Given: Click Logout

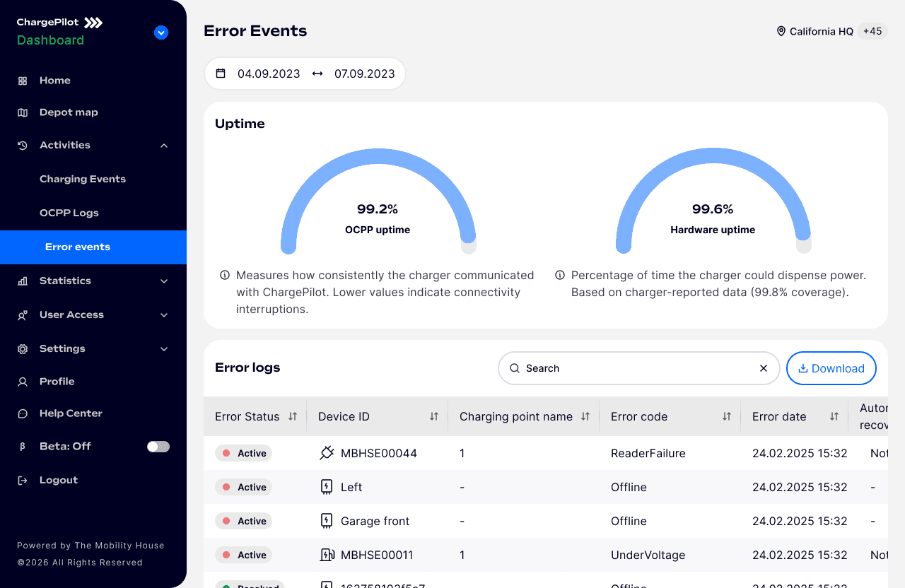Looking at the screenshot, I should tap(59, 480).
